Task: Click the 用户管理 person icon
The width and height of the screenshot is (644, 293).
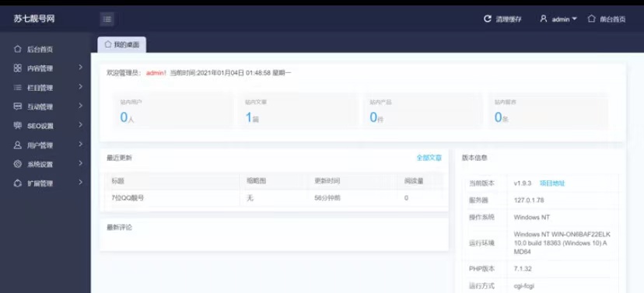Action: 17,145
